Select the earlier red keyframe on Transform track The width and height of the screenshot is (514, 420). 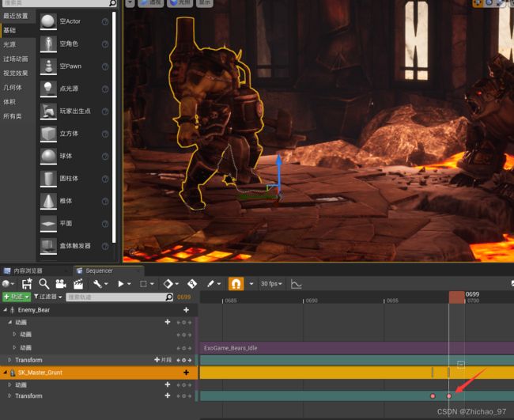tap(433, 396)
